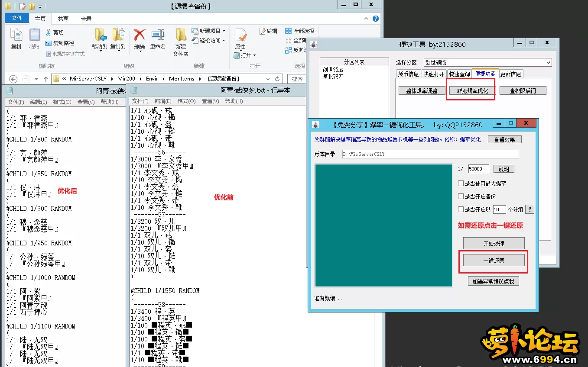This screenshot has height=367, width=588.
Task: Switch to the 快速查询 tab
Action: point(459,74)
